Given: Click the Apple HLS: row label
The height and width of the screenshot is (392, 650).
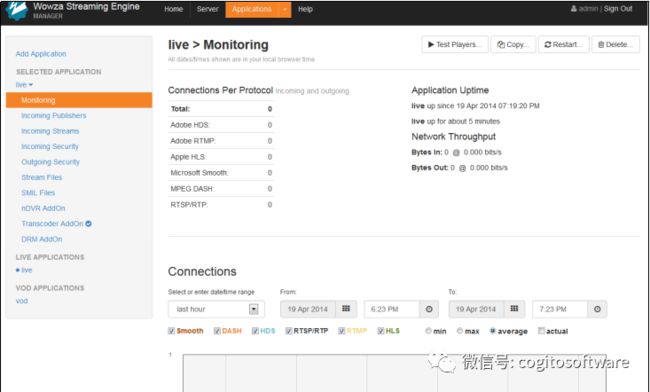Looking at the screenshot, I should pyautogui.click(x=188, y=157).
